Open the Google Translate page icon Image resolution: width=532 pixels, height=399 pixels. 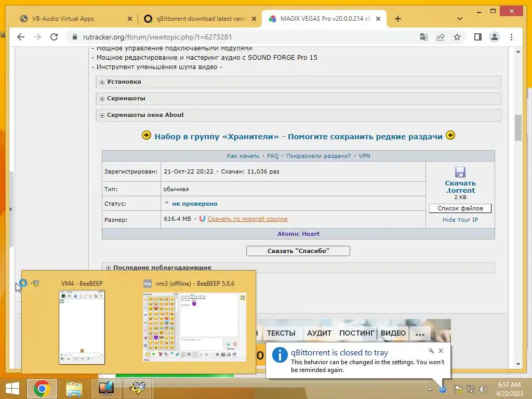pos(424,37)
